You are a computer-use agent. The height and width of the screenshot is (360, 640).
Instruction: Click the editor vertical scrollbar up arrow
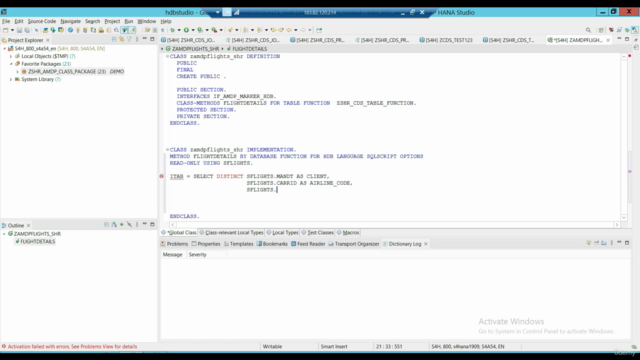pos(624,57)
